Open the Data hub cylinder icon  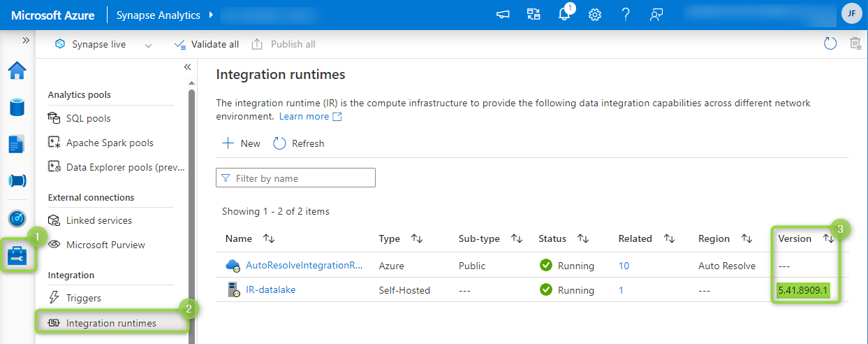pyautogui.click(x=17, y=108)
